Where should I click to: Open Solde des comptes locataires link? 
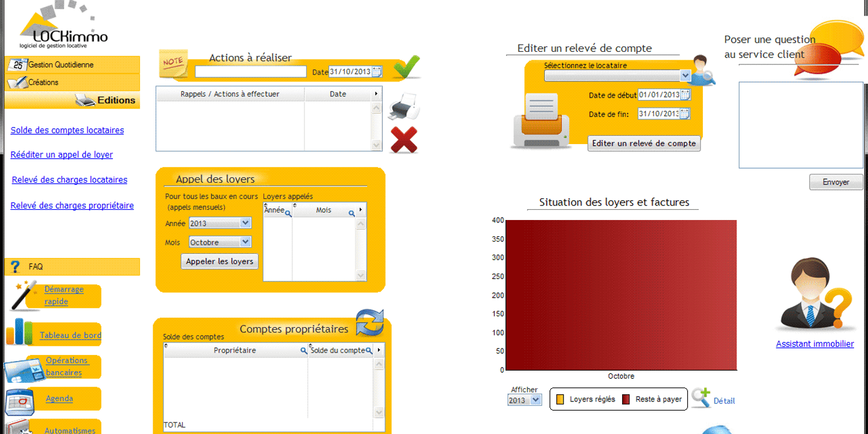point(68,130)
